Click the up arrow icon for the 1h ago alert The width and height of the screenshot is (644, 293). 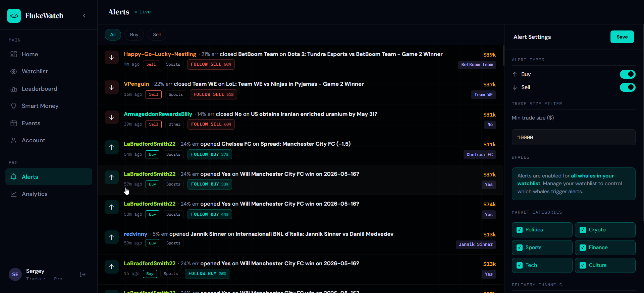[x=112, y=267]
